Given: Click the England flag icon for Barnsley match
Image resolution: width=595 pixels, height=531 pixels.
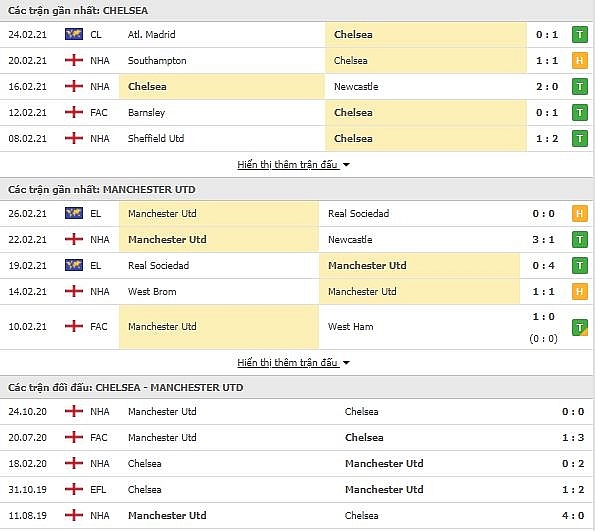Looking at the screenshot, I should (x=74, y=112).
